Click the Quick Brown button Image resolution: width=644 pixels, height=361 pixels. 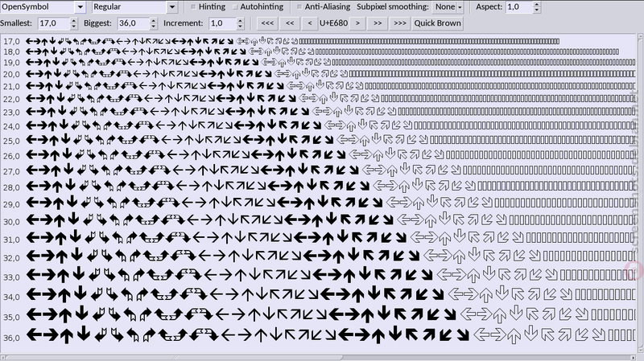437,23
